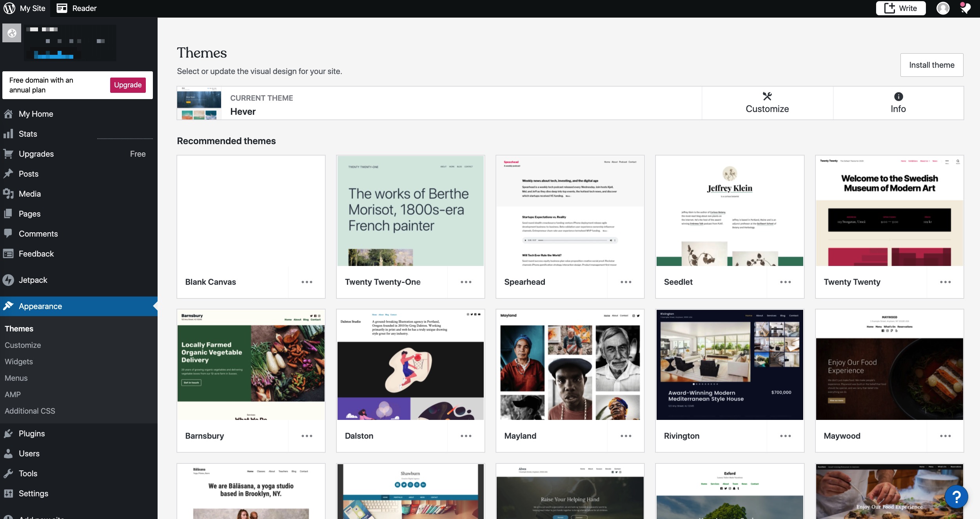
Task: Open Mayland theme options ellipsis
Action: [626, 436]
